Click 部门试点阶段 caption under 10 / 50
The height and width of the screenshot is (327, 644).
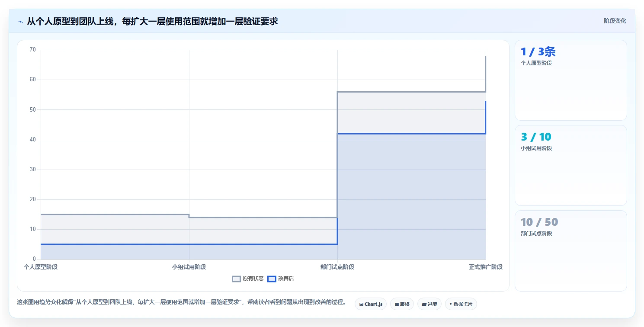[x=536, y=233]
